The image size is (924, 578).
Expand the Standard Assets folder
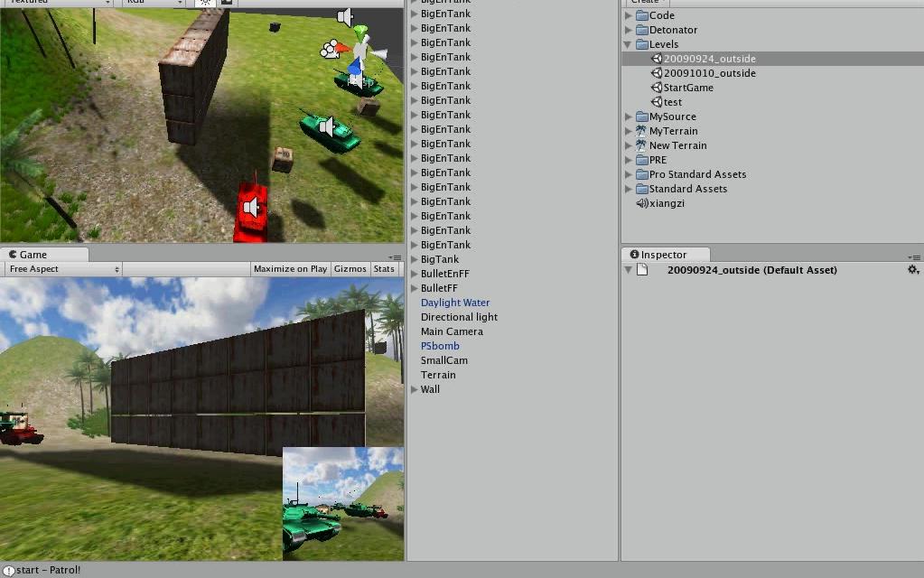coord(628,188)
